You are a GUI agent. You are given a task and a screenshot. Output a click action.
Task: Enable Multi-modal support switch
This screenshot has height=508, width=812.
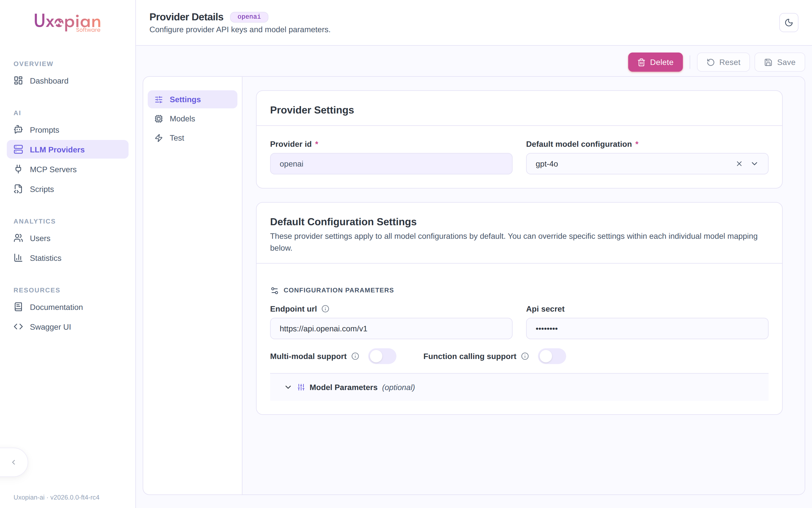click(x=382, y=356)
